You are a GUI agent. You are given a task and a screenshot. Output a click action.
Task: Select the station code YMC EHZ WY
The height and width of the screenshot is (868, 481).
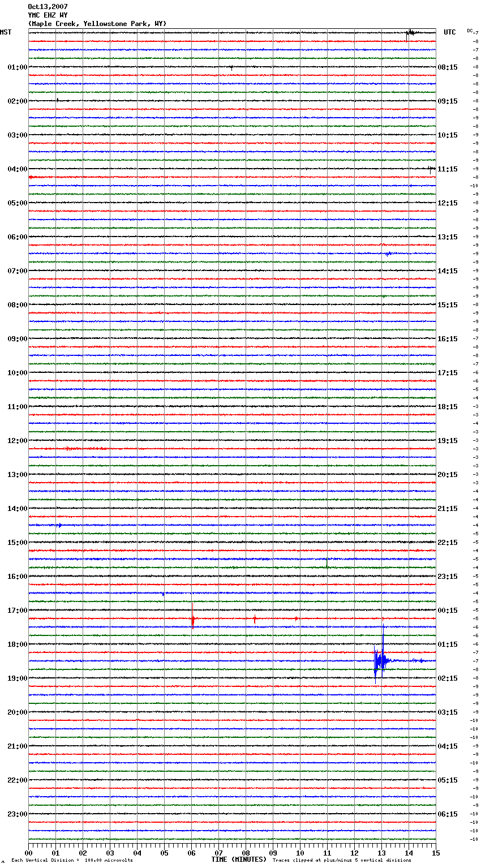pyautogui.click(x=48, y=15)
